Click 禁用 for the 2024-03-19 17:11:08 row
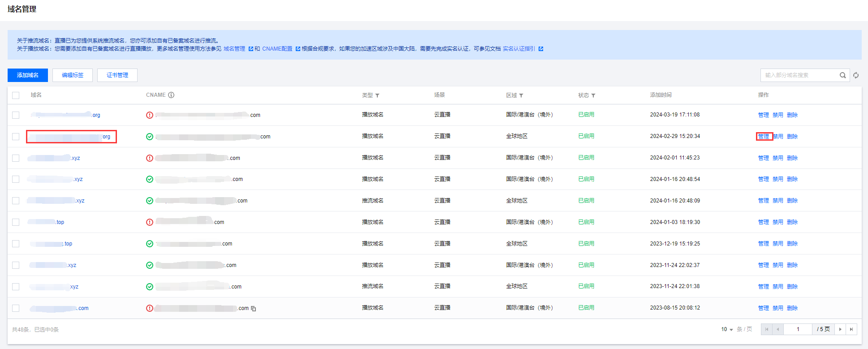Image resolution: width=868 pixels, height=349 pixels. pos(778,115)
